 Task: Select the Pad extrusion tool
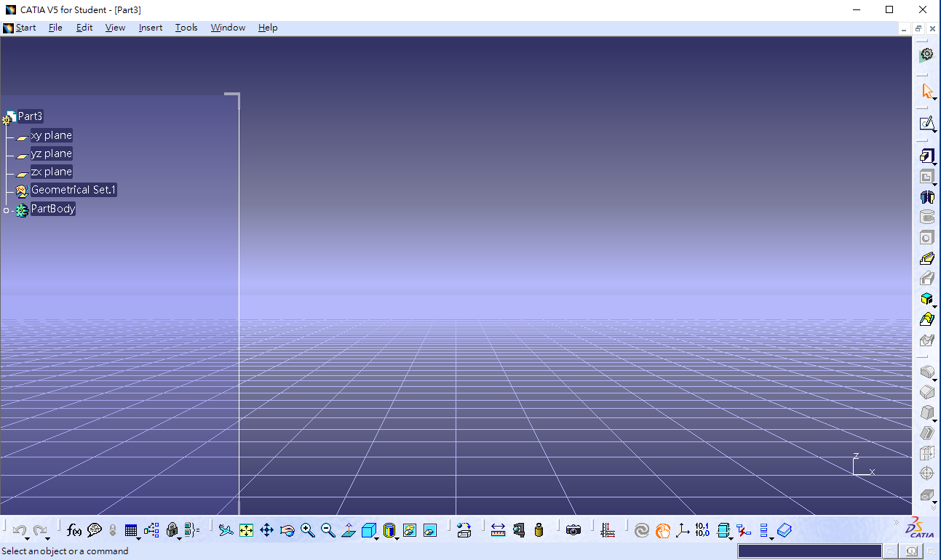tap(926, 156)
